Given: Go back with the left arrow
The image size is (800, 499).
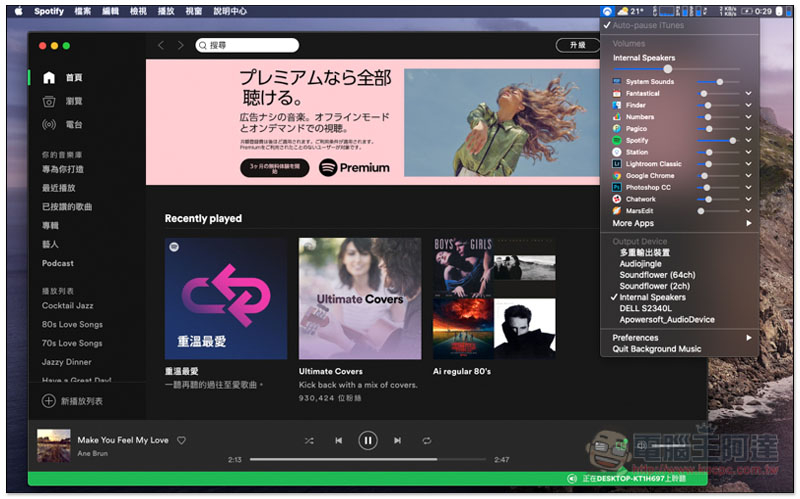Looking at the screenshot, I should [161, 45].
